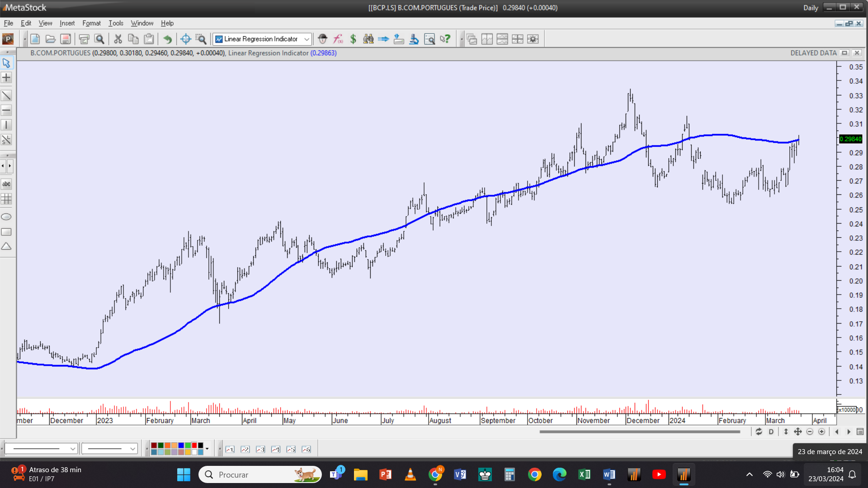Pick the ellipse drawing tool

(x=6, y=217)
